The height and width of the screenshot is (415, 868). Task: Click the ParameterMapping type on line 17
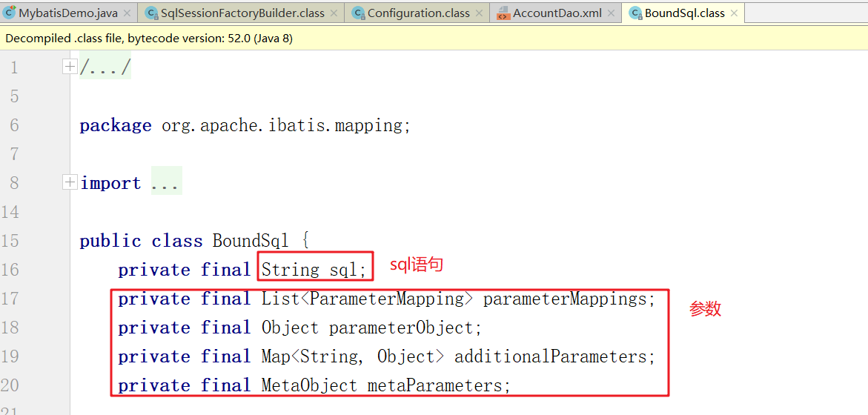coord(385,299)
